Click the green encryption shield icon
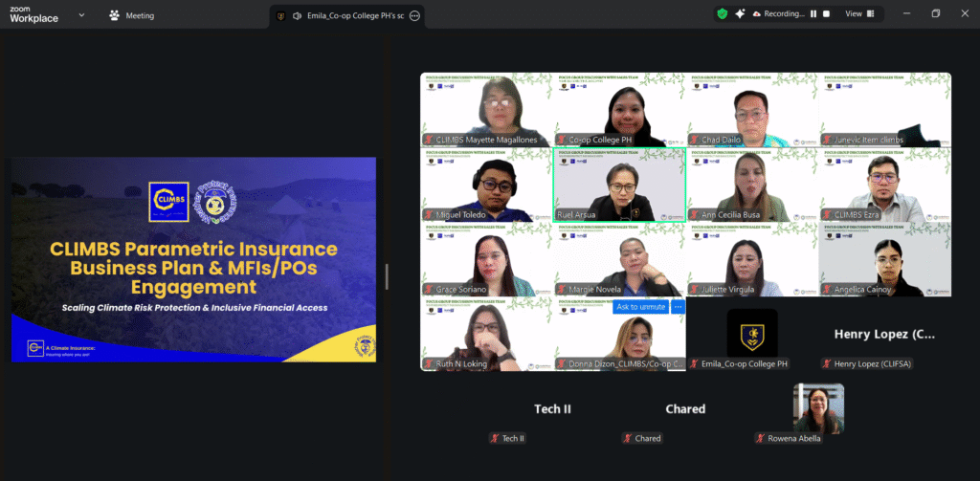The image size is (980, 481). 723,14
